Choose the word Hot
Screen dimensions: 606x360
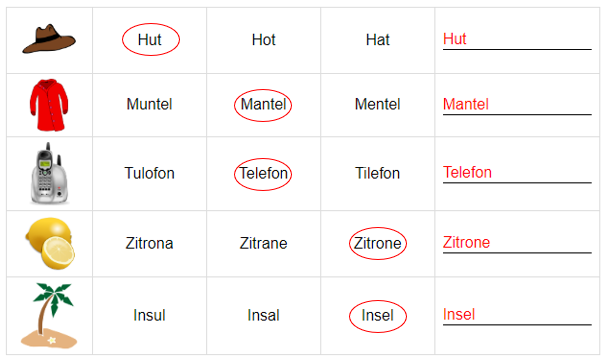tap(264, 40)
